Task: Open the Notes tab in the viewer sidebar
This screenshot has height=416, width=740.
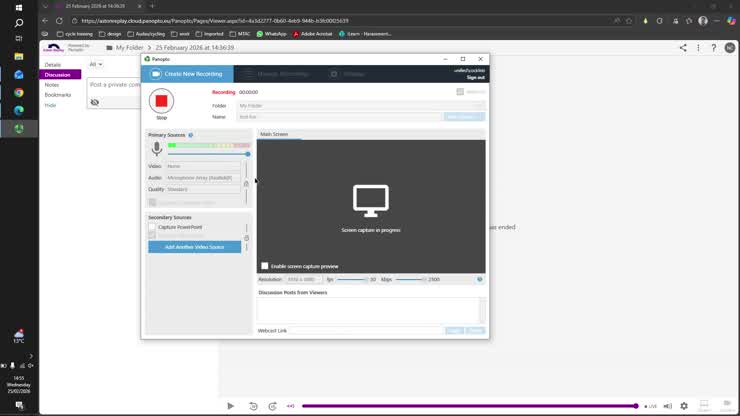Action: click(52, 85)
